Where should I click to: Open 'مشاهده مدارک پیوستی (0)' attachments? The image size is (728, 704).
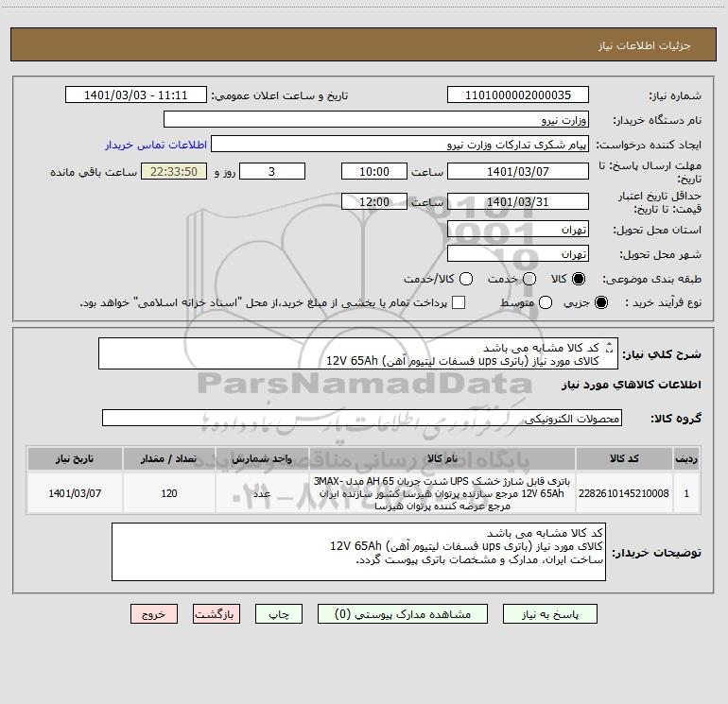(x=403, y=614)
